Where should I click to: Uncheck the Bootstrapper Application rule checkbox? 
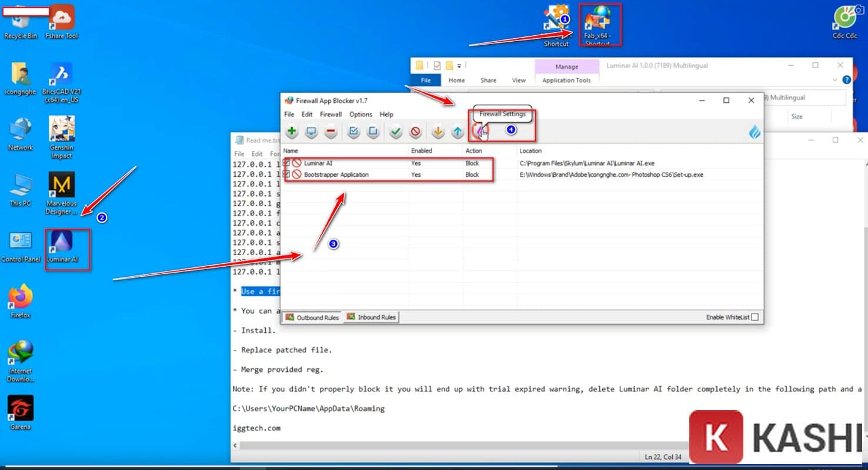[x=286, y=174]
